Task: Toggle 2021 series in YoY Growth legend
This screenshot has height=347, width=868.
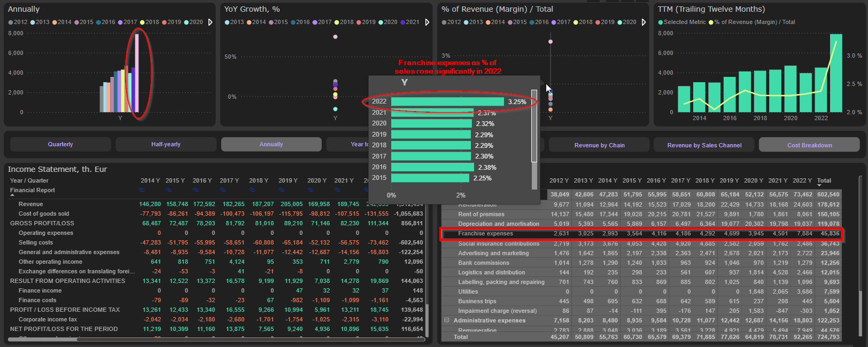Action: 409,22
